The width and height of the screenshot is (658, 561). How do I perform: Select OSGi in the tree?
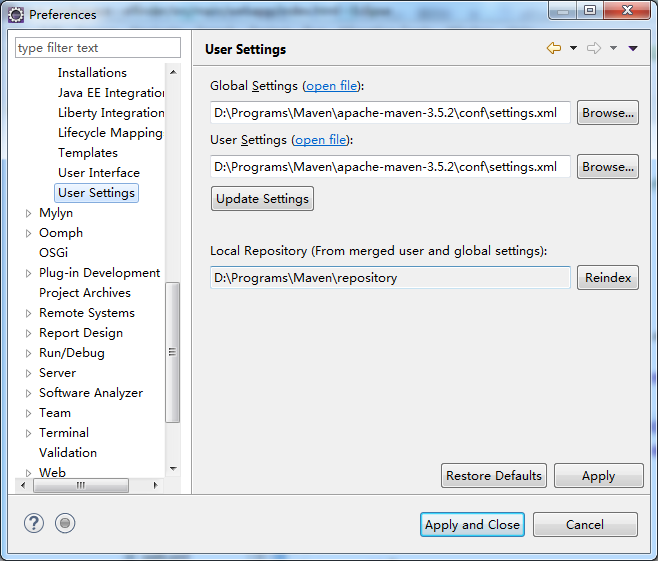pyautogui.click(x=53, y=253)
